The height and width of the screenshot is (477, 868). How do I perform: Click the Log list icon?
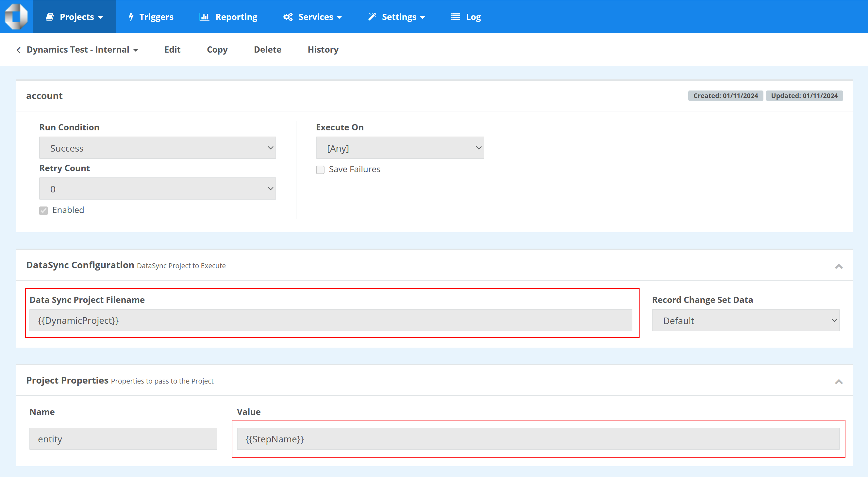point(455,17)
